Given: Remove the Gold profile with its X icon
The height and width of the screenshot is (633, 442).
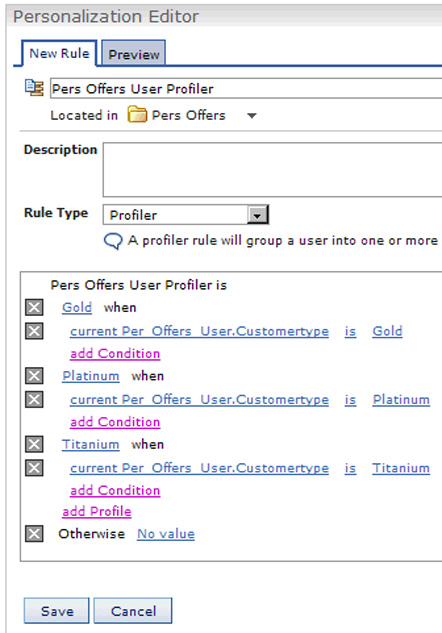Looking at the screenshot, I should point(34,307).
